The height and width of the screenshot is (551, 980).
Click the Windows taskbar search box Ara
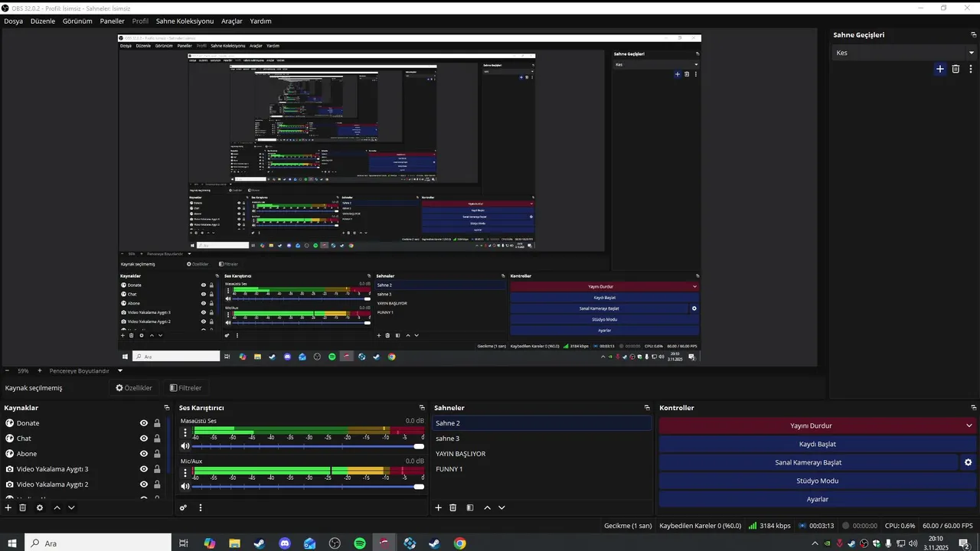(x=98, y=543)
